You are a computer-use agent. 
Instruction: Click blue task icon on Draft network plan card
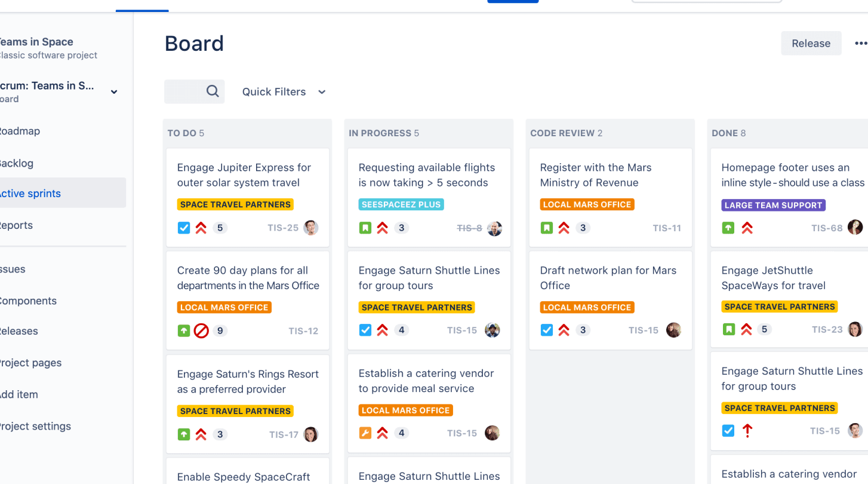tap(547, 330)
